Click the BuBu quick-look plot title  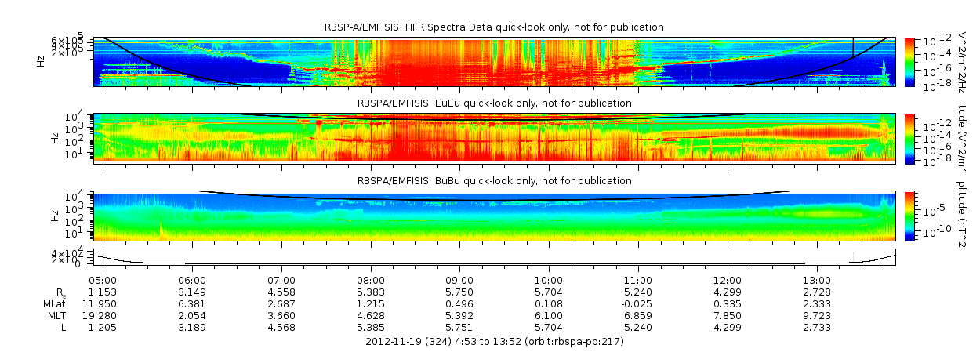tap(494, 181)
